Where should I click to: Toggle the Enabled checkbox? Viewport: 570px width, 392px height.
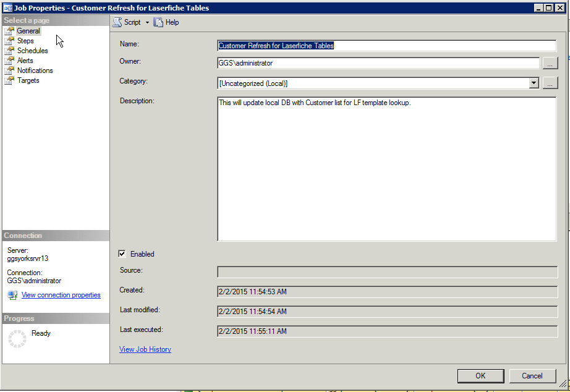point(122,254)
